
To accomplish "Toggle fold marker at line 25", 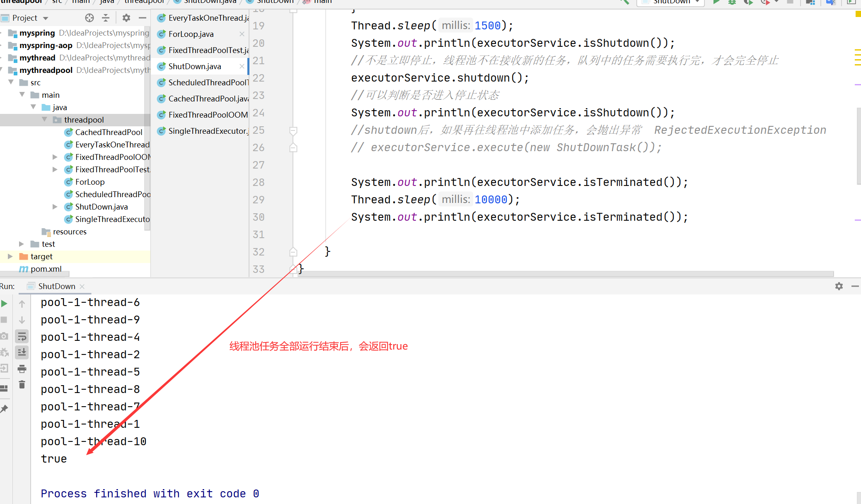I will (293, 131).
